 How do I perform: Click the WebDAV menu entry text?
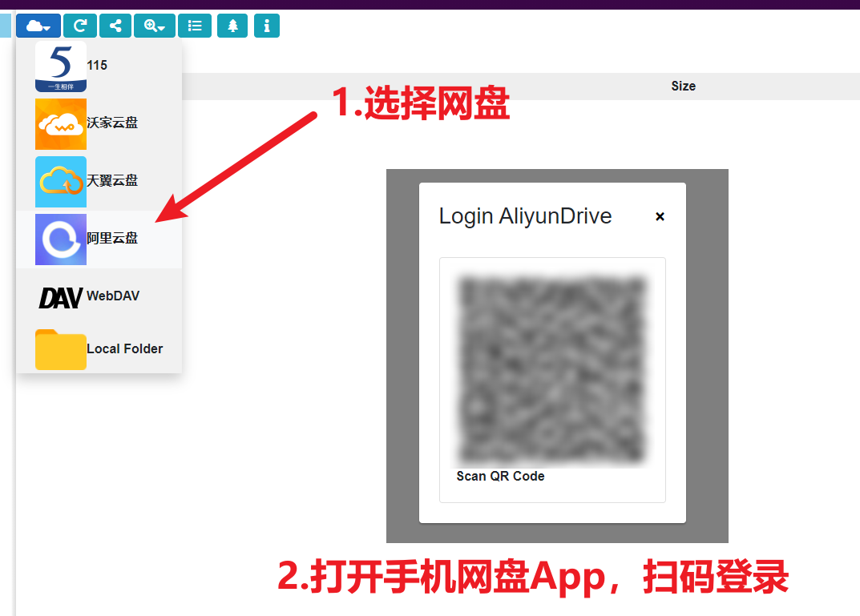click(113, 296)
